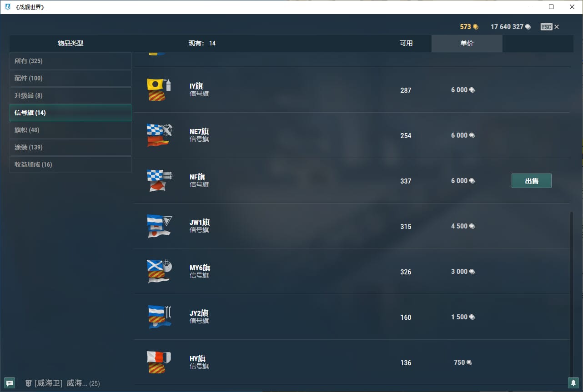Click the gold doubloons balance 573
This screenshot has width=583, height=392.
(x=469, y=27)
